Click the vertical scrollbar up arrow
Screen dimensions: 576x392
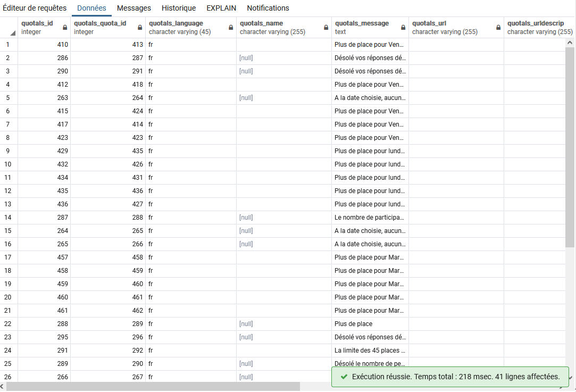tap(570, 43)
